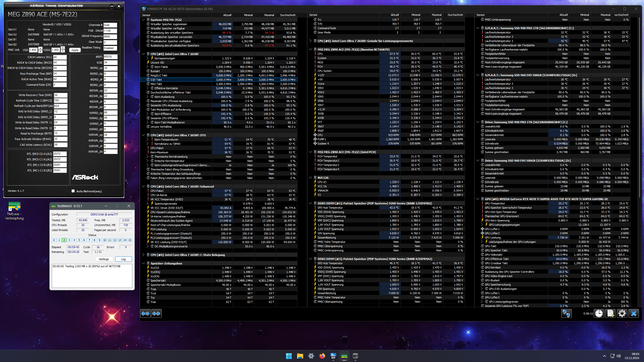Reset sensor min/max with clock icon
This screenshot has height=362, width=644.
tap(599, 313)
